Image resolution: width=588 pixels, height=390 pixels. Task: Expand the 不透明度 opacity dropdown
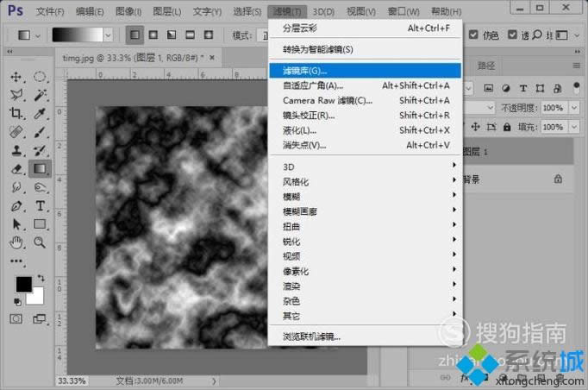pos(574,108)
